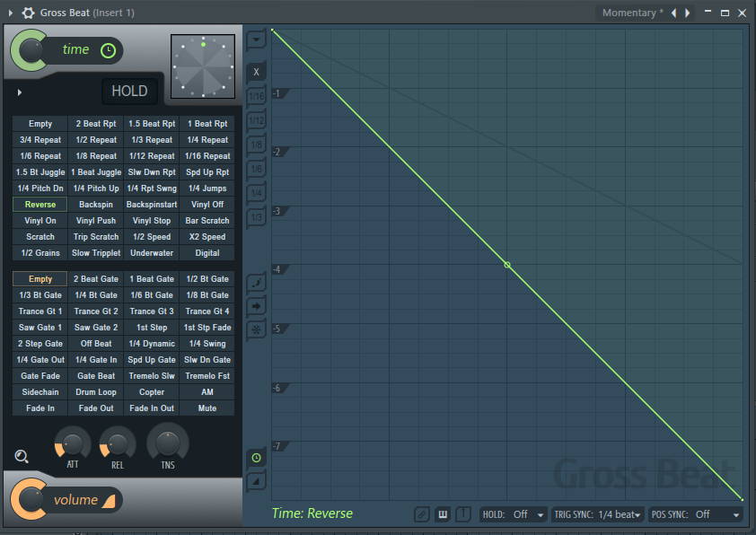756x535 pixels.
Task: Select the 1/4 Repeat preset
Action: click(207, 140)
